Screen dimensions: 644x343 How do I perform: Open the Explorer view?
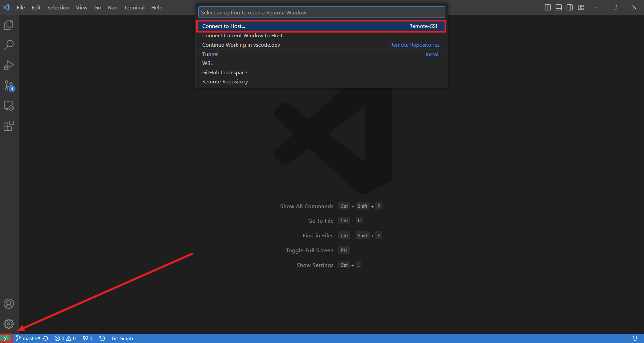9,25
